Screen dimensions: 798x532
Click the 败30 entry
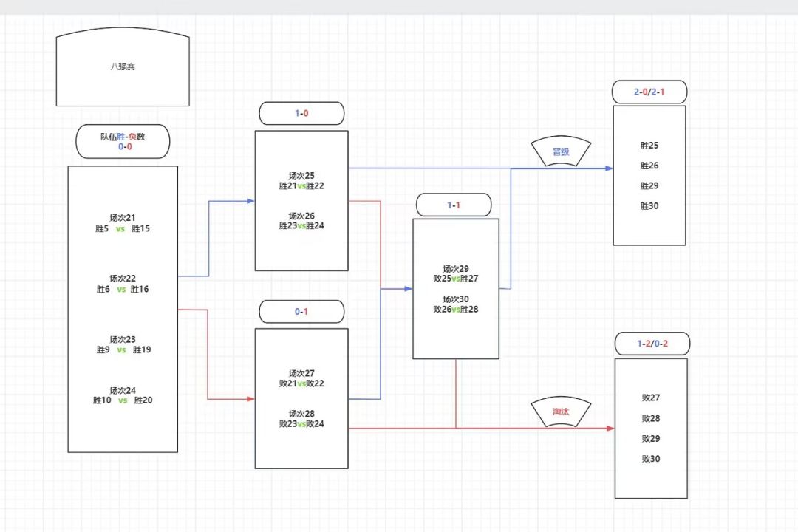651,459
